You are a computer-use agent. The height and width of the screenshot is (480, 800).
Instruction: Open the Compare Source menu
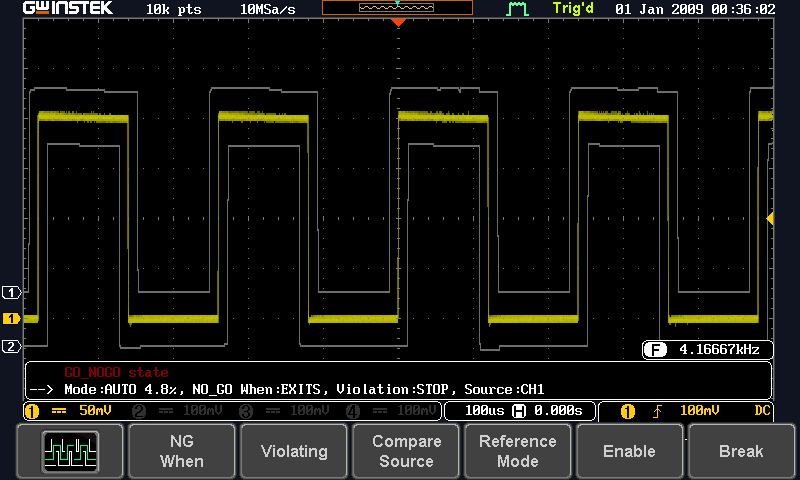[x=406, y=451]
